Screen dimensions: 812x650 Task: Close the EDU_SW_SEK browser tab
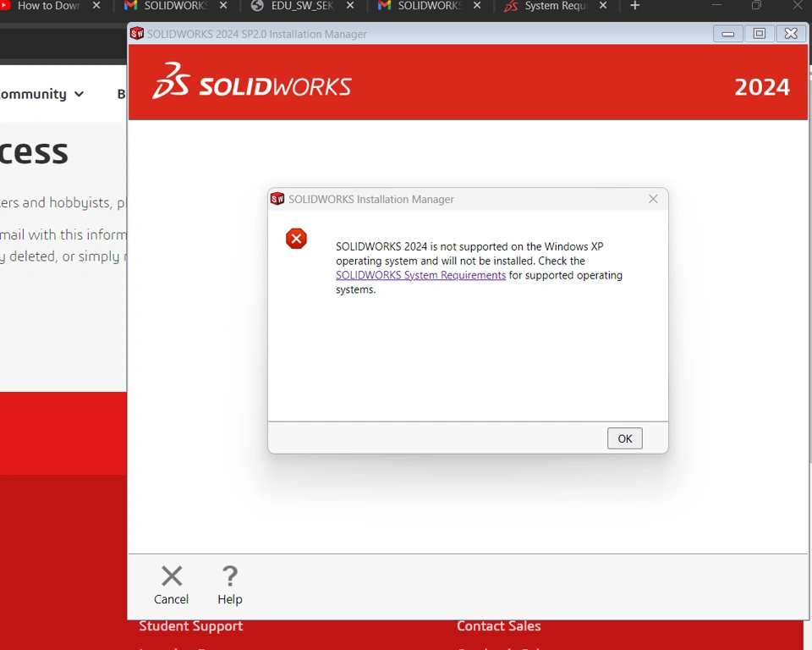[x=350, y=6]
